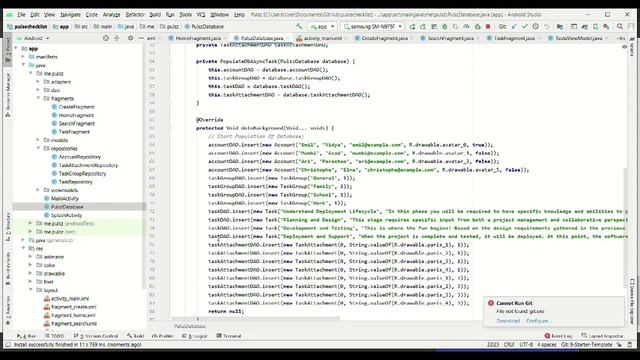The image size is (640, 360).
Task: Open the Event Log tool window
Action: point(558,336)
